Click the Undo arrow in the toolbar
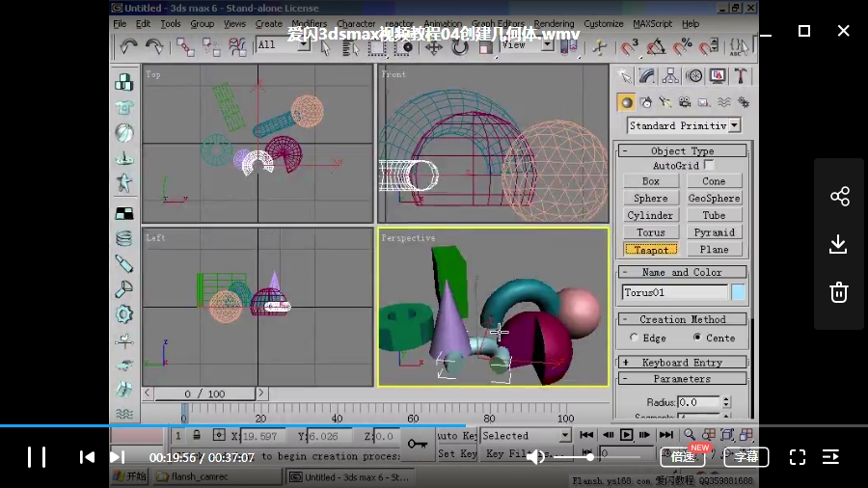 point(128,47)
